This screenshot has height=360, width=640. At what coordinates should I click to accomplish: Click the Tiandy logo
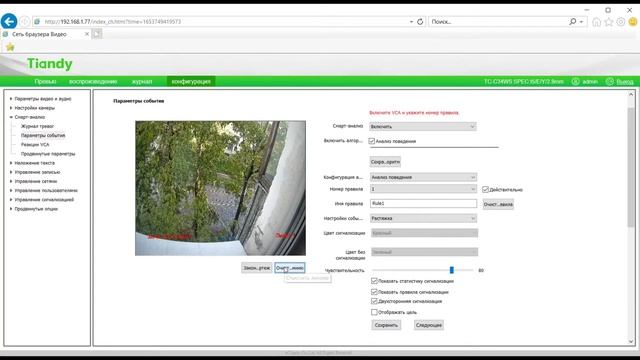(x=49, y=64)
